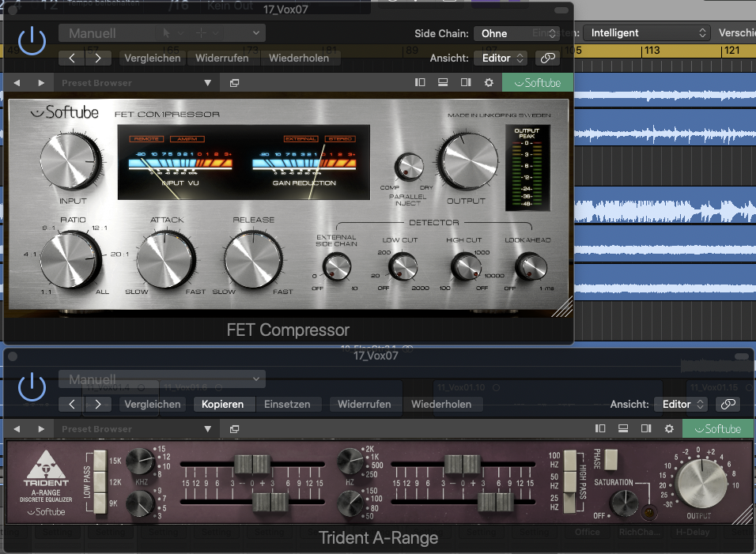
Task: Click Kopieren in the Trident plugin header
Action: [x=223, y=404]
